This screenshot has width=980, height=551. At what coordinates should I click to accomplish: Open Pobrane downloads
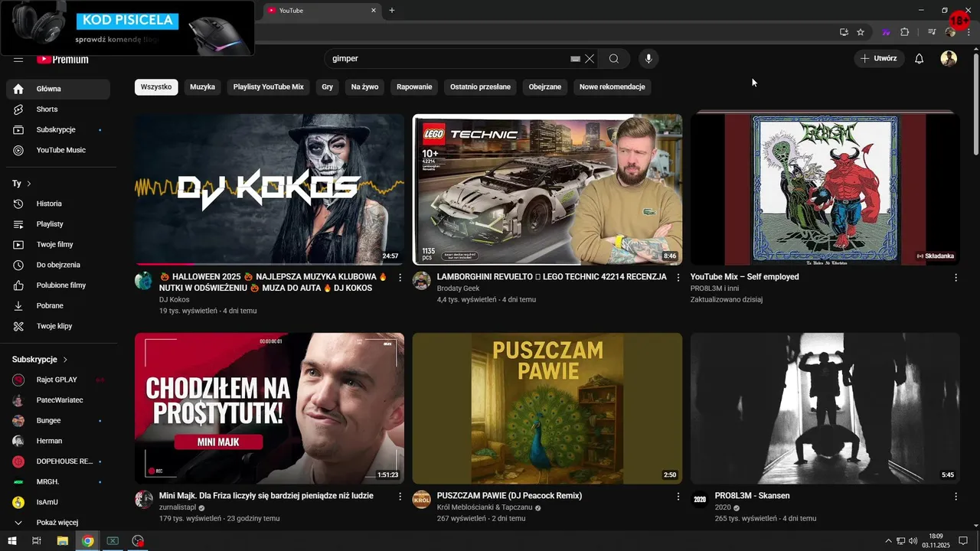(58, 305)
